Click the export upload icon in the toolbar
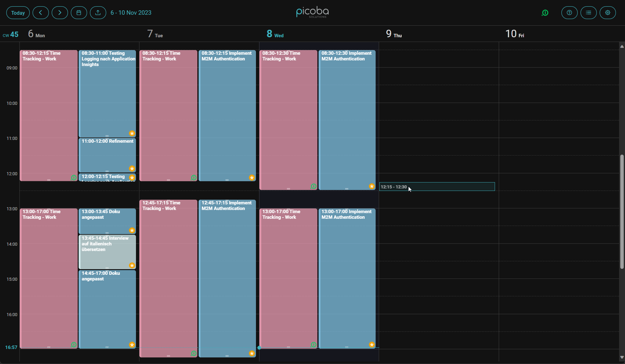Screen dimensions: 625x364 tap(98, 13)
